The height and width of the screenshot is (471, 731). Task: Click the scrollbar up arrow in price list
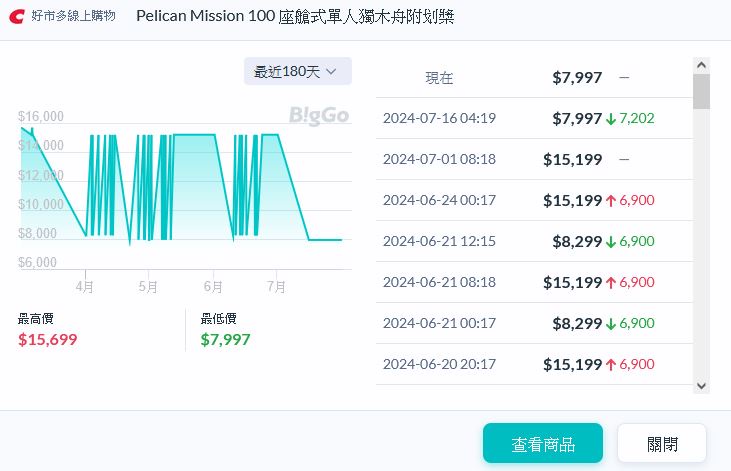701,66
